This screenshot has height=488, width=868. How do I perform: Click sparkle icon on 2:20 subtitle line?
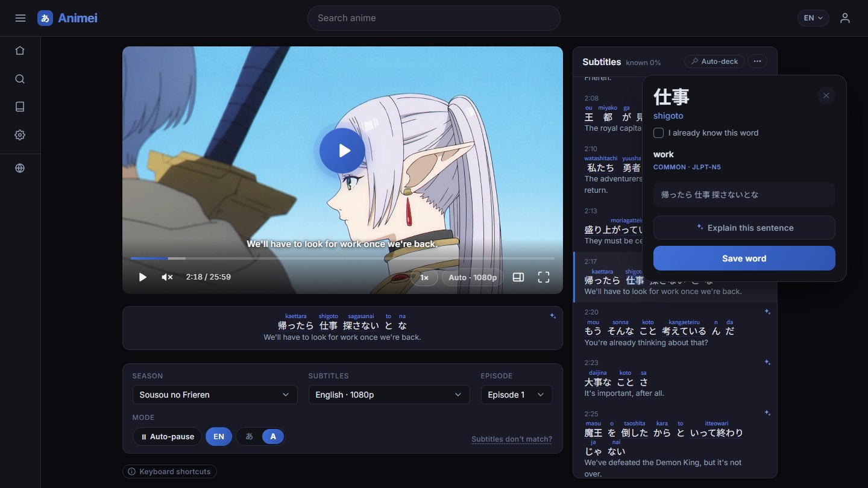767,311
